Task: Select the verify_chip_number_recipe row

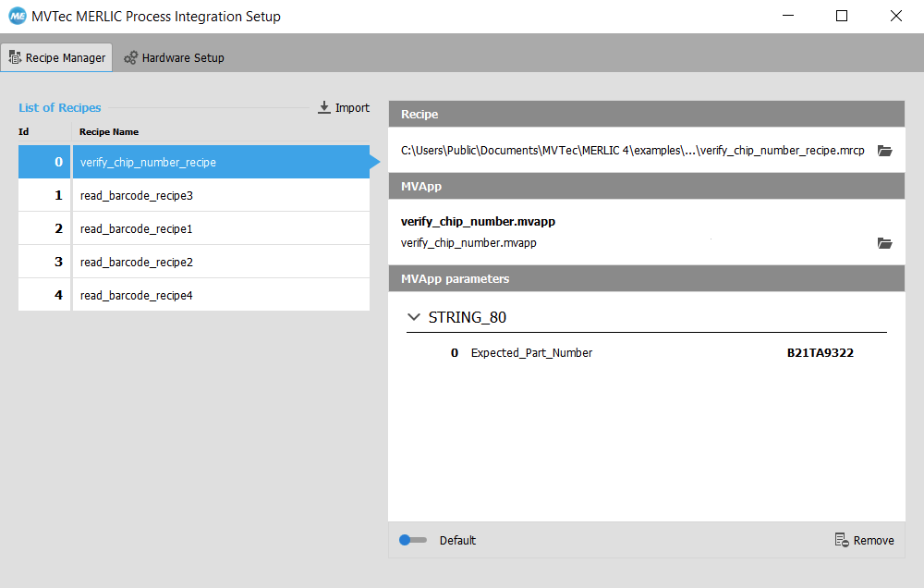Action: pos(148,162)
